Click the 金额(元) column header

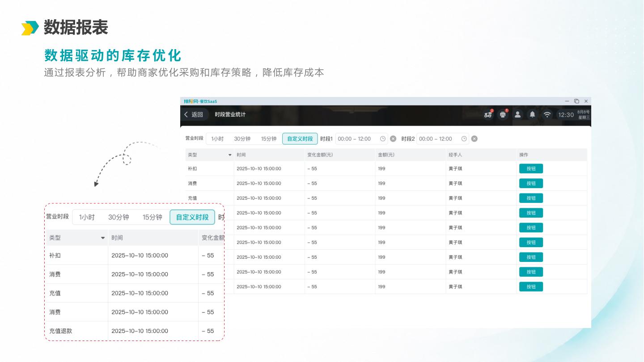click(386, 155)
